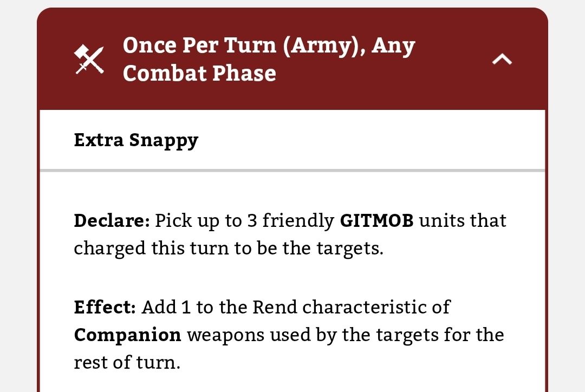Click the 'rest of turn.' text
585x392 pixels.
tap(127, 362)
